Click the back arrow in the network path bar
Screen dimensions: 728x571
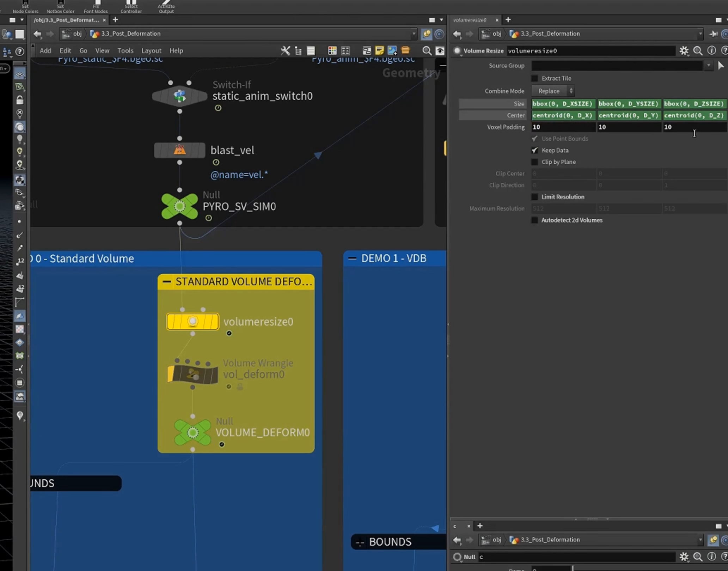point(37,34)
